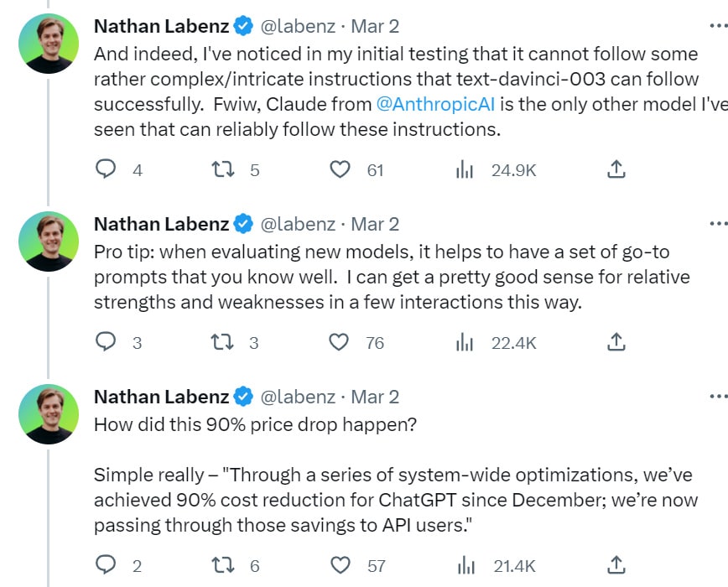Open more options menu on first tweet
This screenshot has width=728, height=587.
coord(718,26)
